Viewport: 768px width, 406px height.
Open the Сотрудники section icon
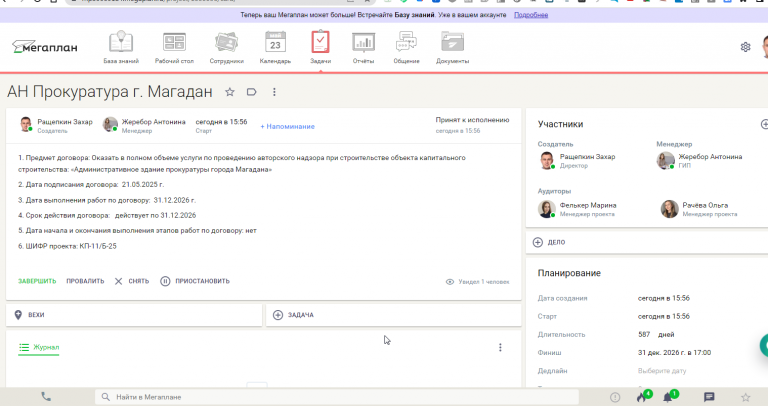(226, 42)
